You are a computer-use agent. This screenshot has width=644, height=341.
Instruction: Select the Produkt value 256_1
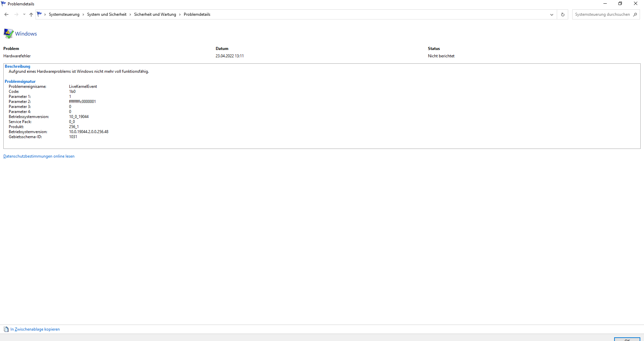[x=74, y=127]
